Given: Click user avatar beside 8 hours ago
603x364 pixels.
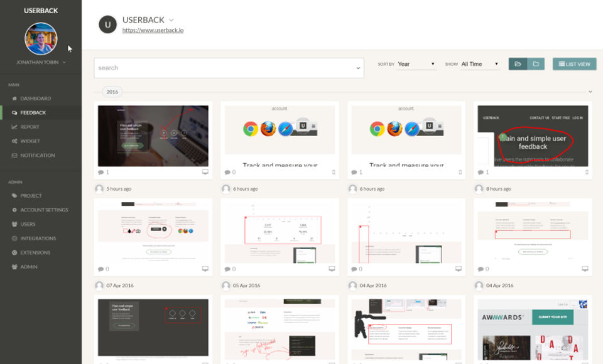Looking at the screenshot, I should pyautogui.click(x=479, y=189).
